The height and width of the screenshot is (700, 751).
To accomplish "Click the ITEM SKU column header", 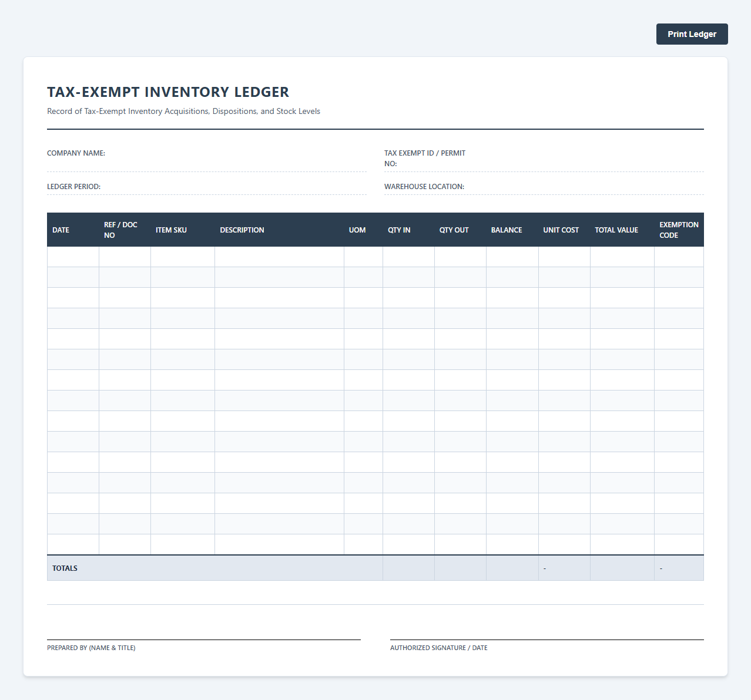I will [182, 230].
